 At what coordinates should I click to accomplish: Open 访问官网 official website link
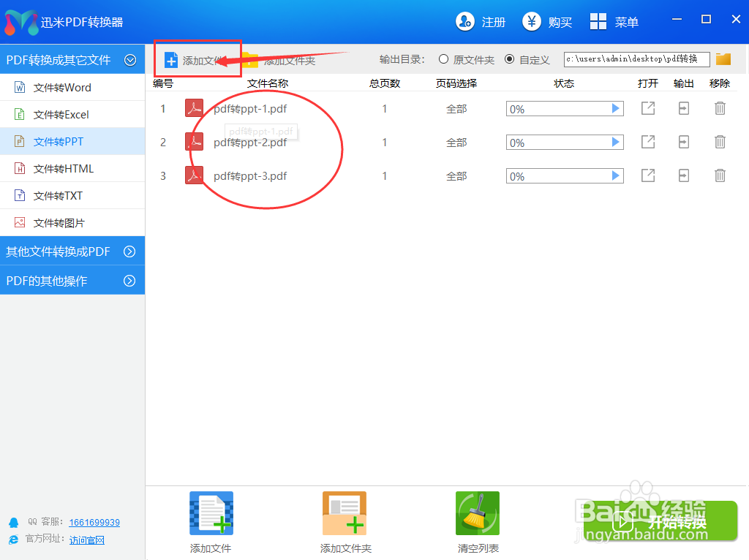coord(86,540)
